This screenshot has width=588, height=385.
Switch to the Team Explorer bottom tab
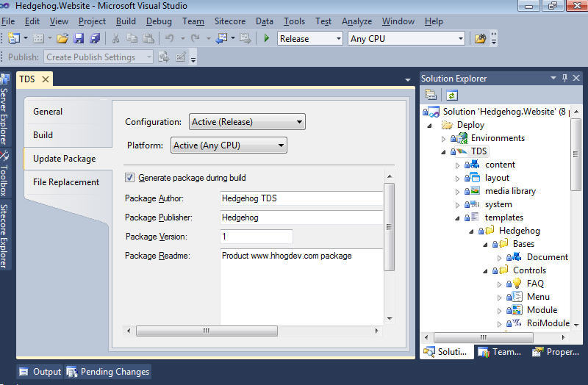[x=500, y=352]
